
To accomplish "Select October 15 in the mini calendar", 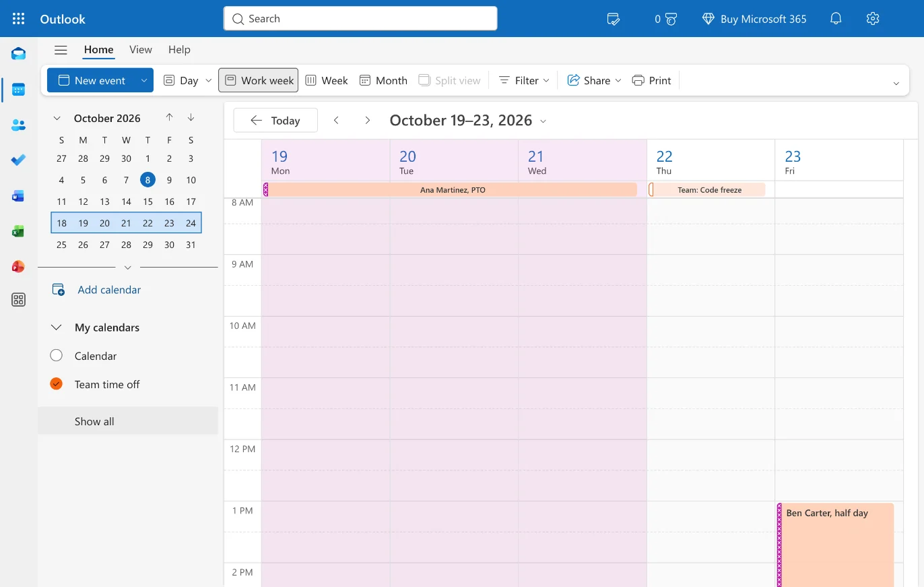I will 147,201.
